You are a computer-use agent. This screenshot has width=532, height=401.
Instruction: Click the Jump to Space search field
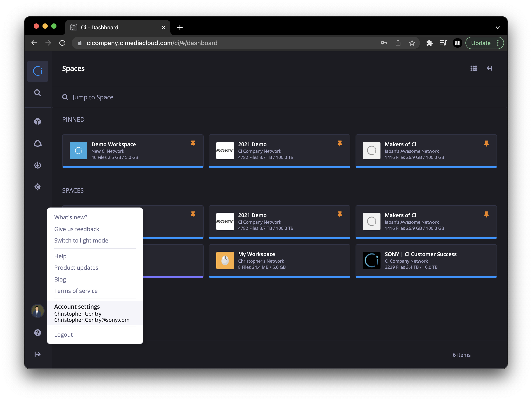[279, 97]
